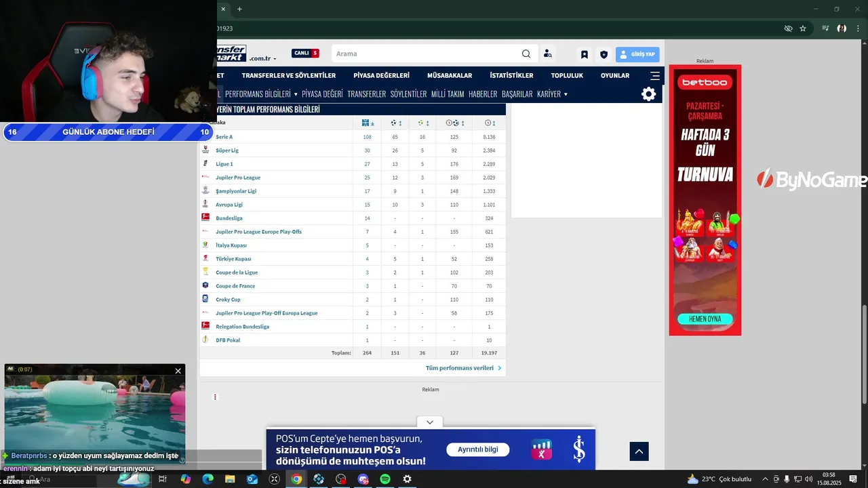Viewport: 868px width, 488px height.
Task: Open a new tab with the plus button
Action: coord(239,9)
